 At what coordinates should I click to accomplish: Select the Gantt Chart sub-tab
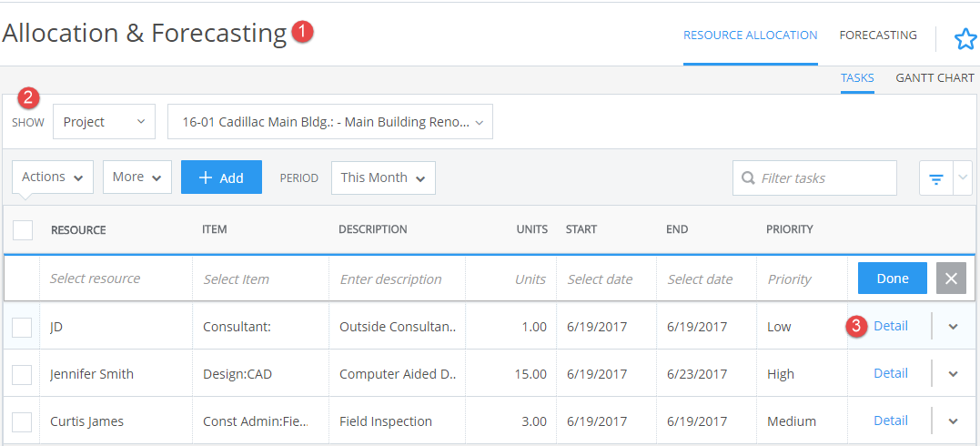[935, 78]
